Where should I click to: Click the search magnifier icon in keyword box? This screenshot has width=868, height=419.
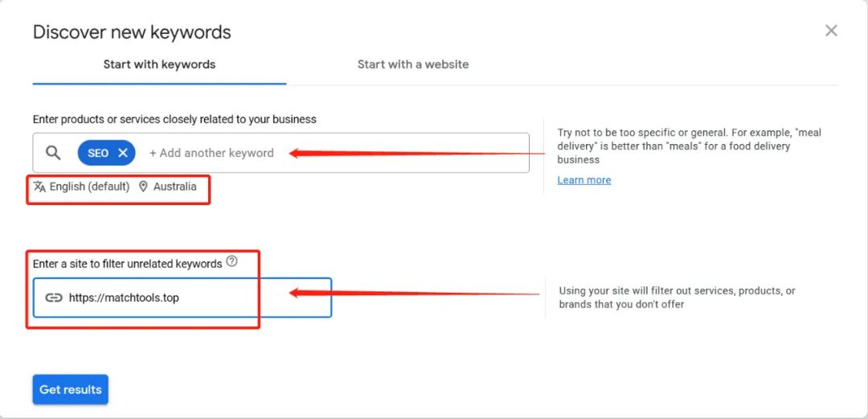coord(53,153)
